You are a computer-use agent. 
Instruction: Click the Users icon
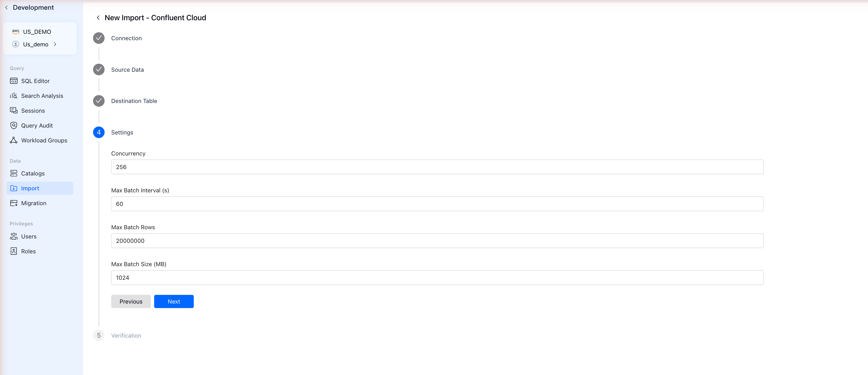click(x=14, y=236)
